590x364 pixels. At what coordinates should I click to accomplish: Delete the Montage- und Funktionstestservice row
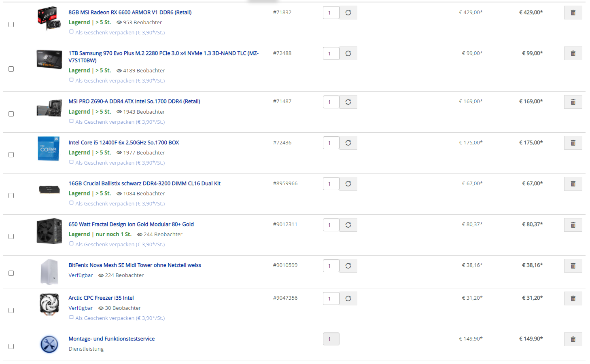573,339
